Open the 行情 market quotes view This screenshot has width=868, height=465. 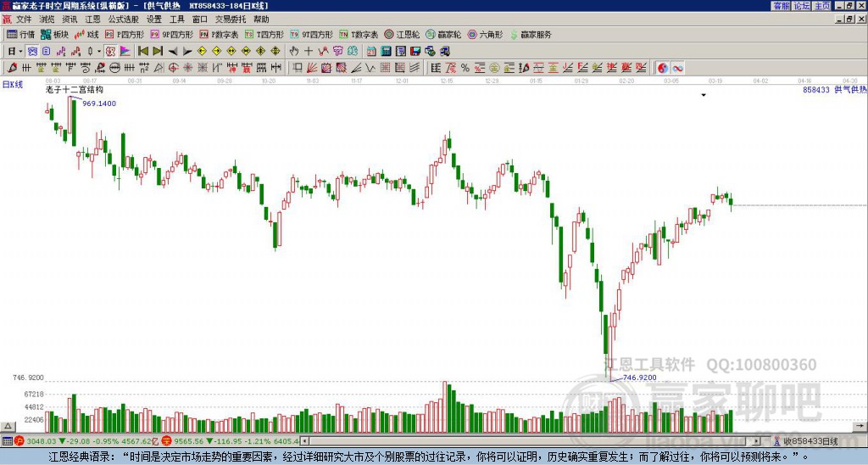click(x=20, y=34)
